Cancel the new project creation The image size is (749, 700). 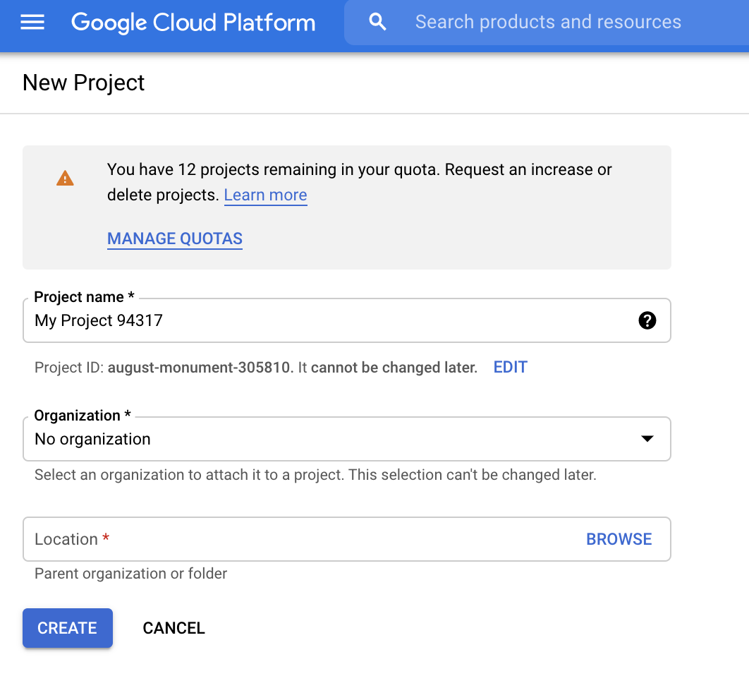click(173, 628)
